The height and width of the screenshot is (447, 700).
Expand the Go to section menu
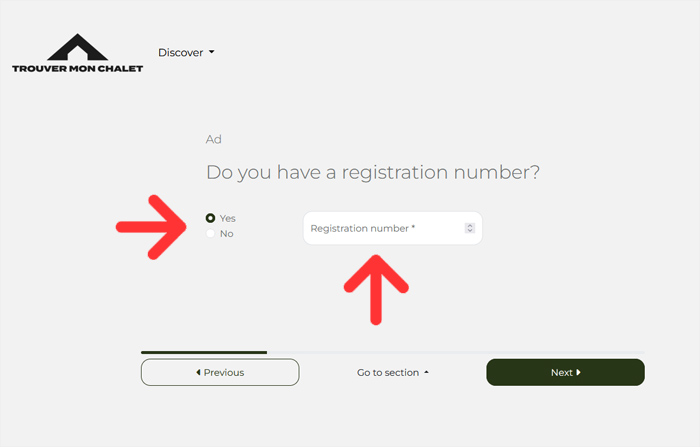point(392,372)
